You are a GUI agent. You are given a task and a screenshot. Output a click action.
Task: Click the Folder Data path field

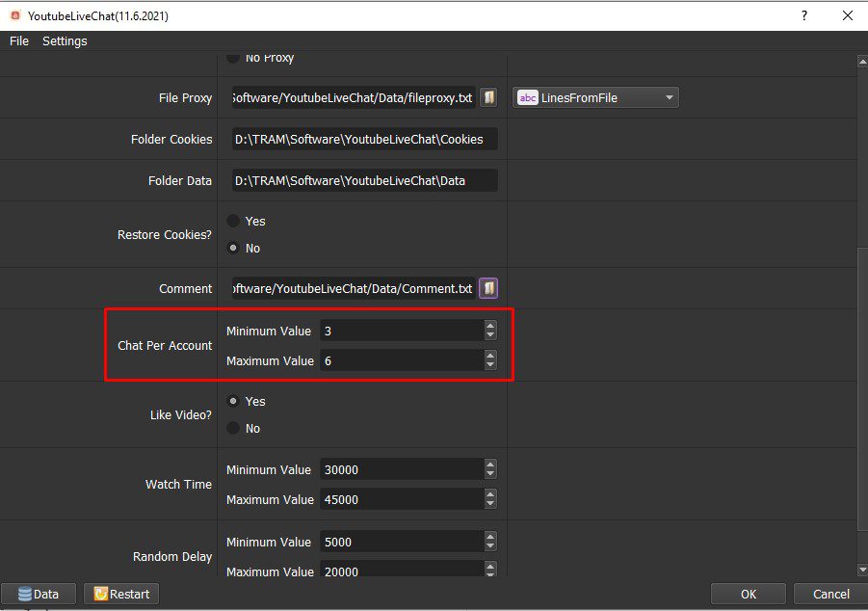(x=365, y=180)
